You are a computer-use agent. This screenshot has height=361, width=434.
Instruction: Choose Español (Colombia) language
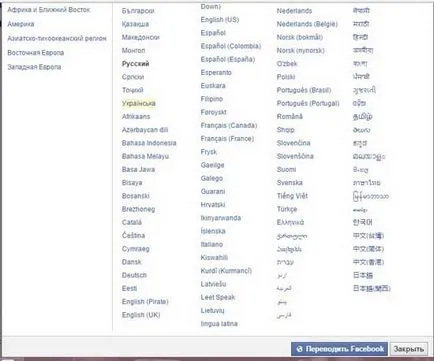[231, 46]
